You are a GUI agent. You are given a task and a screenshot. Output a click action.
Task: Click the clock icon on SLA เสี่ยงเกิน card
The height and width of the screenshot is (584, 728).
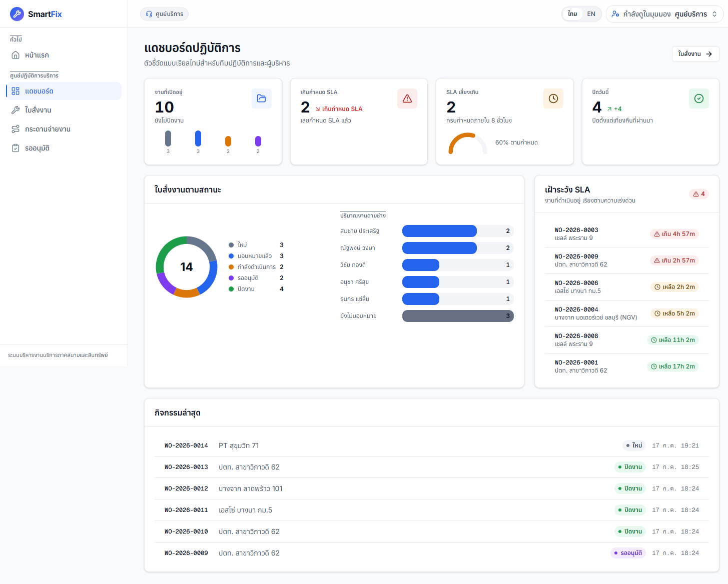click(x=553, y=98)
